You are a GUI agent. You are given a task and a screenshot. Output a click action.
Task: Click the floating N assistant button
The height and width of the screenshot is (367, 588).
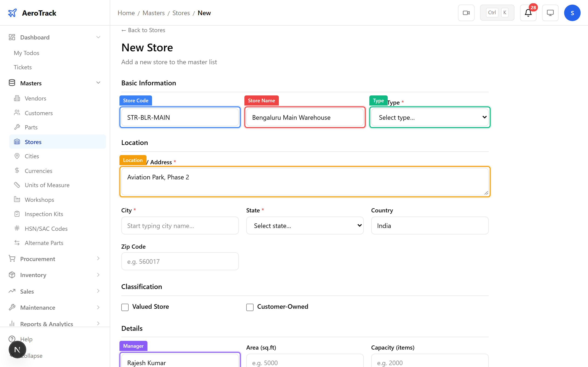[x=17, y=350]
